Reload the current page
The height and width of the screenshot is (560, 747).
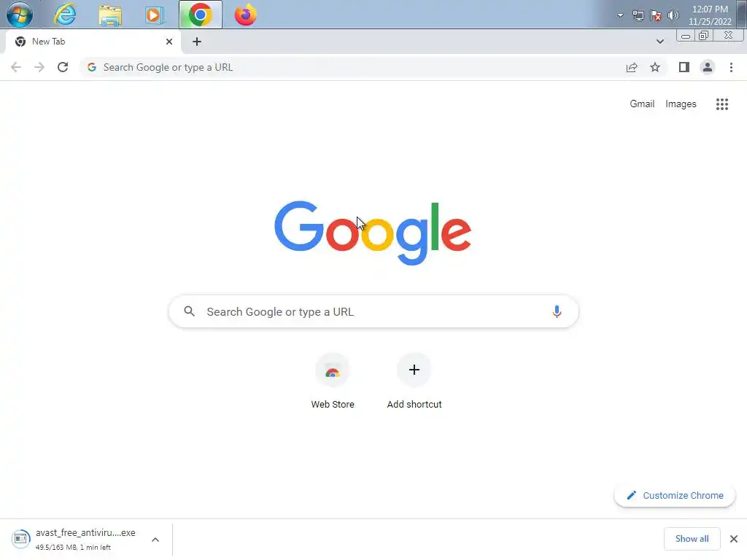(63, 67)
